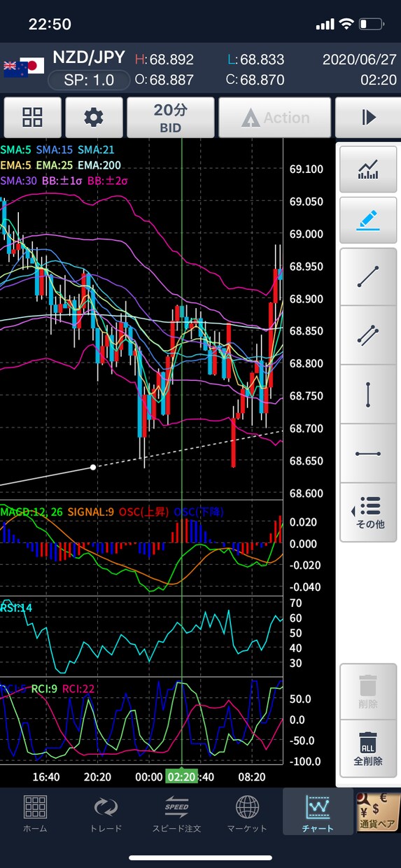Tap the SMA:5 legend label
The image size is (401, 868).
16,150
